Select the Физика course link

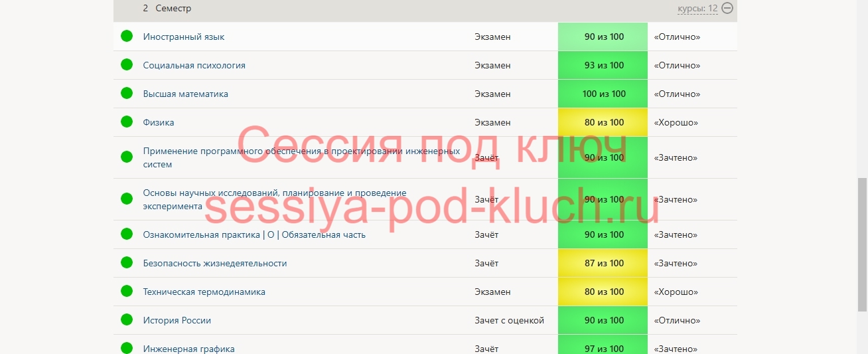pyautogui.click(x=159, y=122)
